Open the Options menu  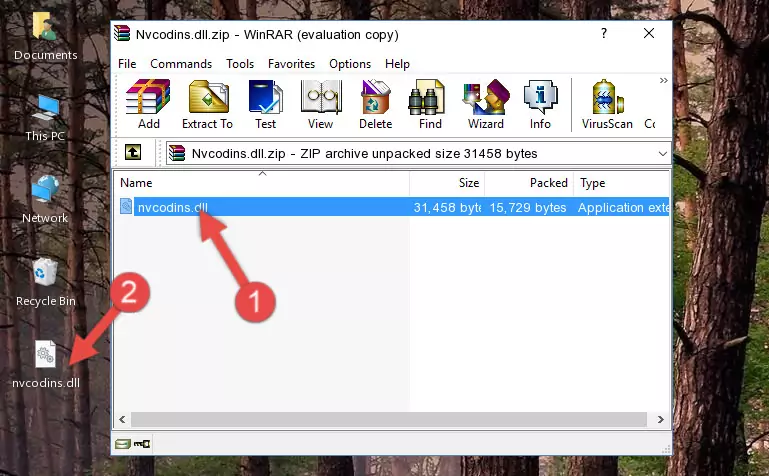tap(350, 64)
